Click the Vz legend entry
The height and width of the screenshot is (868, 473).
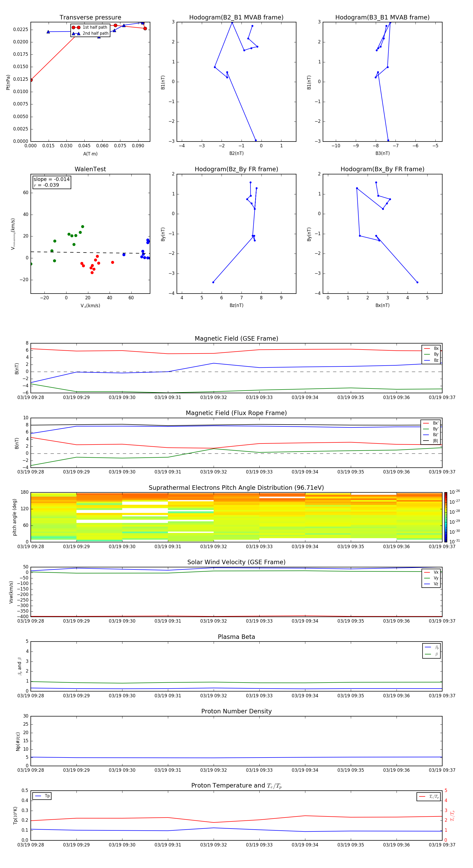[431, 584]
